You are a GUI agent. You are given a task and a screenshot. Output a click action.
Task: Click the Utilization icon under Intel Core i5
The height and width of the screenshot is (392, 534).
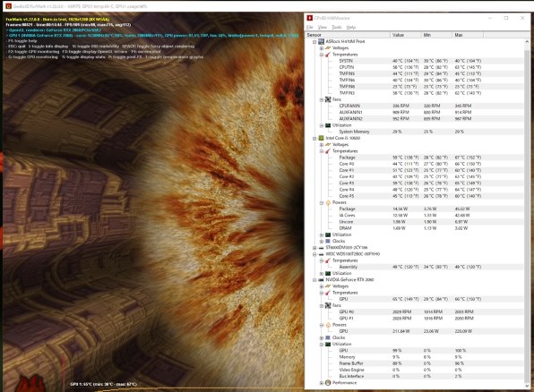[x=328, y=234]
